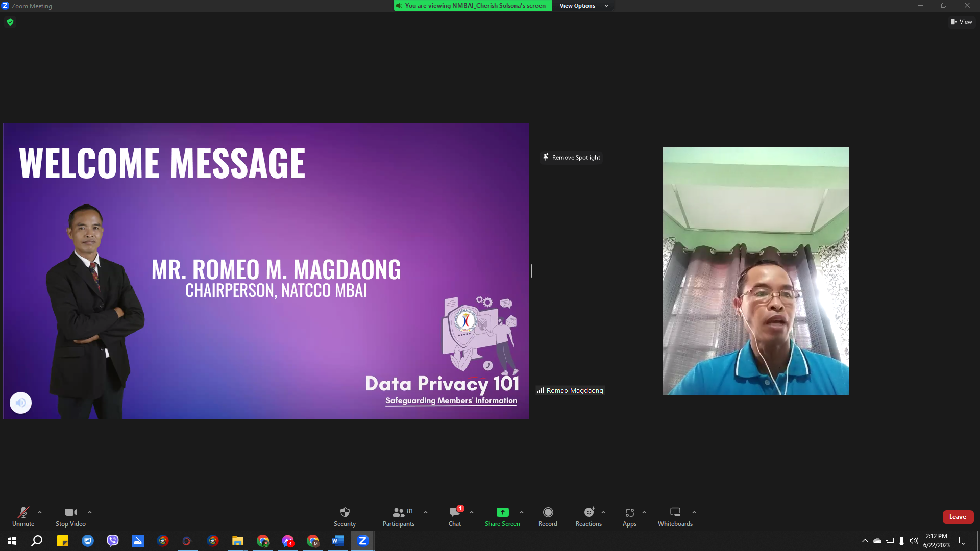The width and height of the screenshot is (980, 551).
Task: Click the Zoom taskbar icon
Action: 363,541
